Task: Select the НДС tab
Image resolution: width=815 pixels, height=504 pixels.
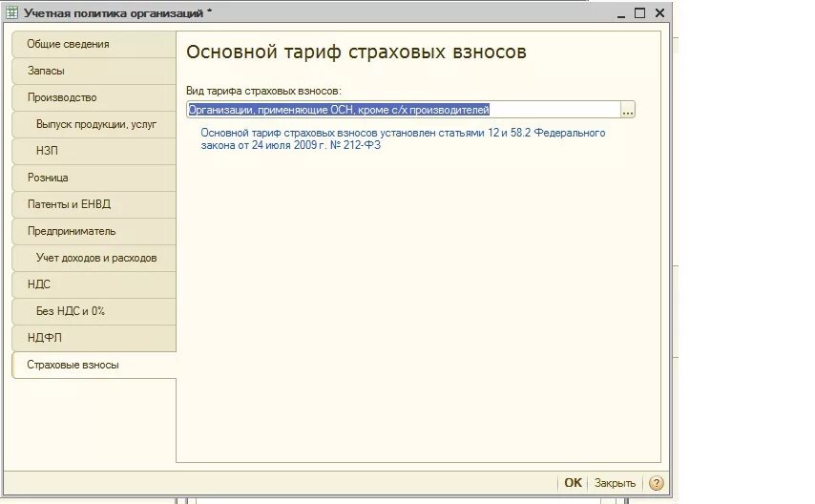Action: pos(94,284)
